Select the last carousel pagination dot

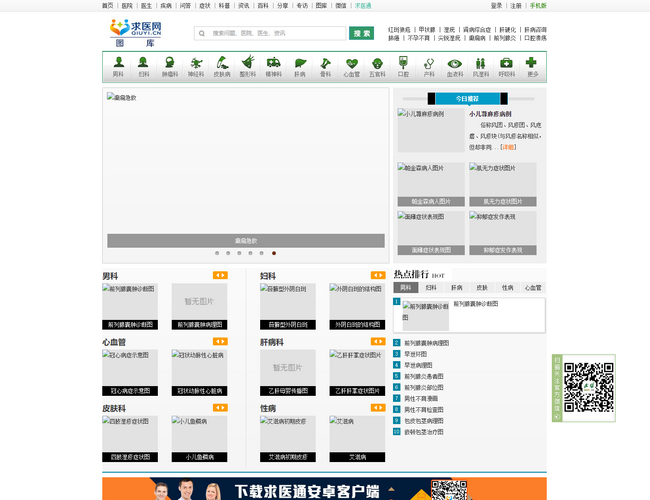point(274,253)
